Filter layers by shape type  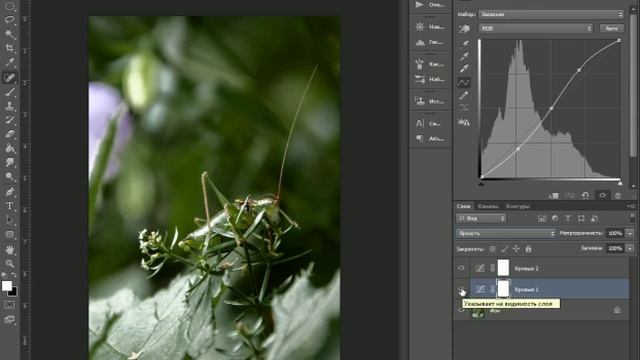click(581, 219)
